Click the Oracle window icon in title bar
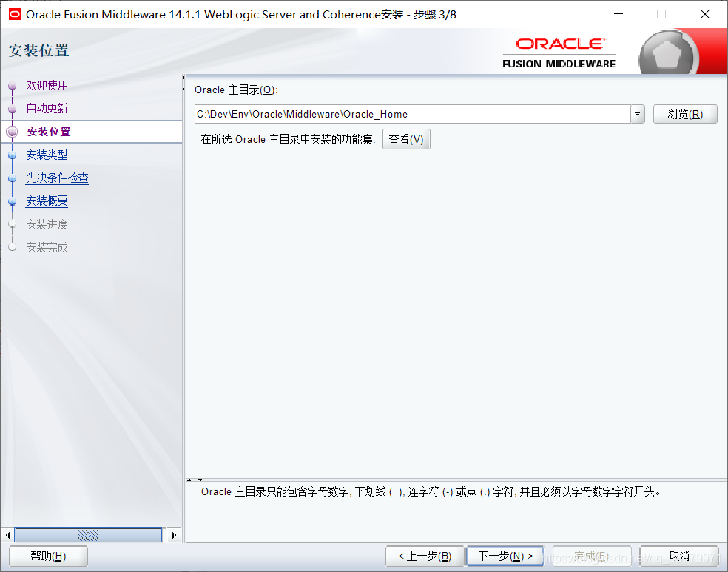The image size is (728, 572). (14, 14)
